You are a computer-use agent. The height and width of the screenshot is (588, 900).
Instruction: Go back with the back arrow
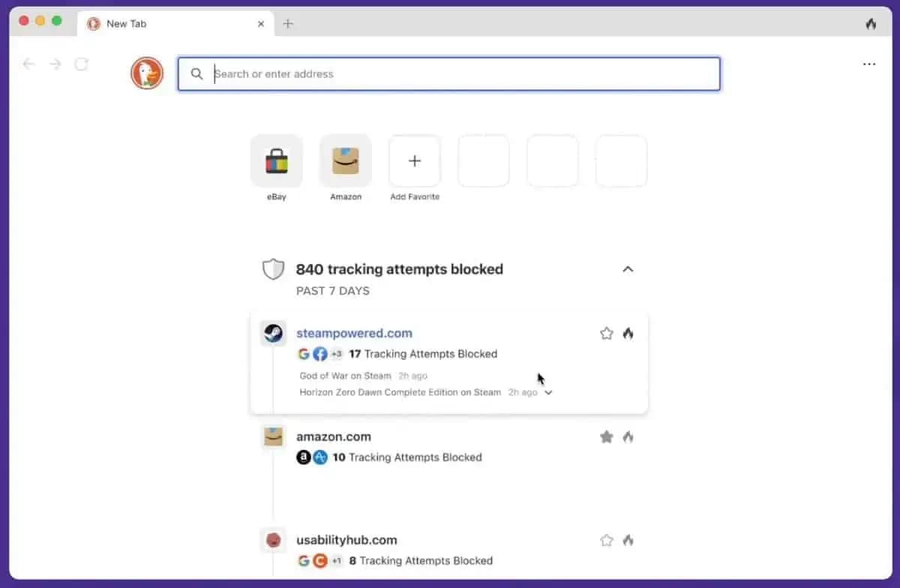[28, 64]
